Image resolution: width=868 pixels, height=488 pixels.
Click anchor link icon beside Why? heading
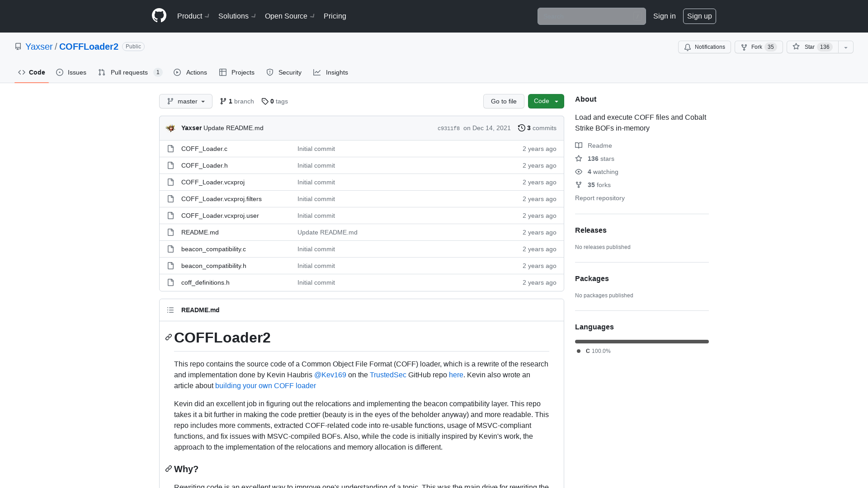pos(169,469)
